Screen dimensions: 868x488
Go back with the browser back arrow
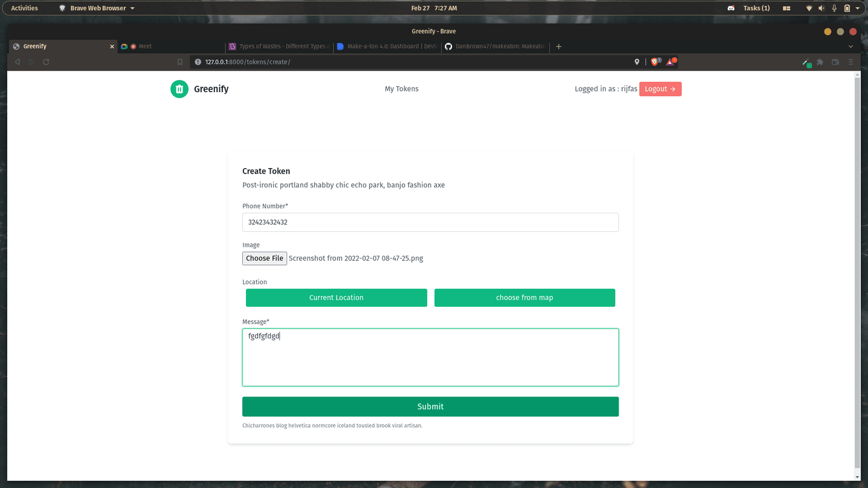click(17, 62)
